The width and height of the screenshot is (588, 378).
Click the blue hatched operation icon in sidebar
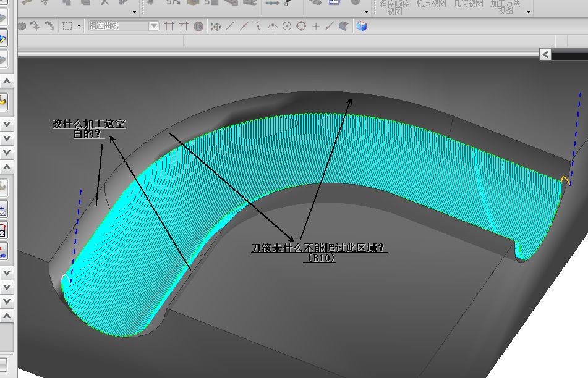[x=3, y=210]
